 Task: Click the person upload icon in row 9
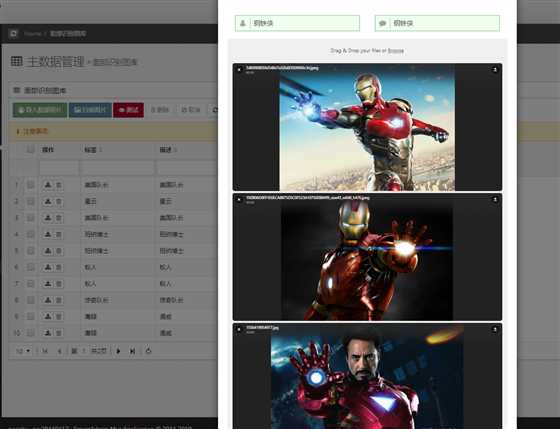pyautogui.click(x=48, y=316)
